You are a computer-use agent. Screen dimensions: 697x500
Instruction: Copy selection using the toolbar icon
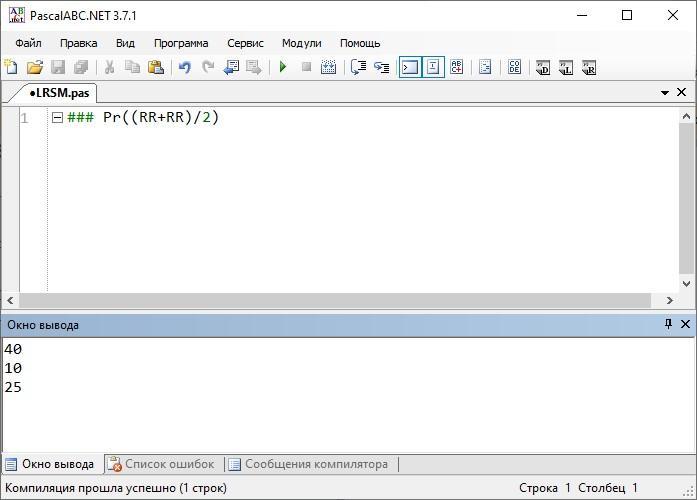132,67
